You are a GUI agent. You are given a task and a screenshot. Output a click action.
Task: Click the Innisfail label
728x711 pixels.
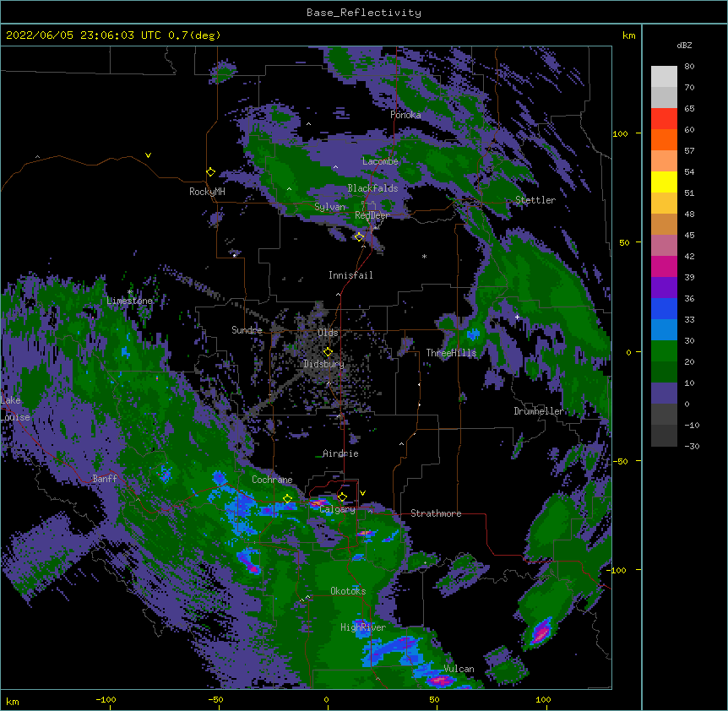350,275
